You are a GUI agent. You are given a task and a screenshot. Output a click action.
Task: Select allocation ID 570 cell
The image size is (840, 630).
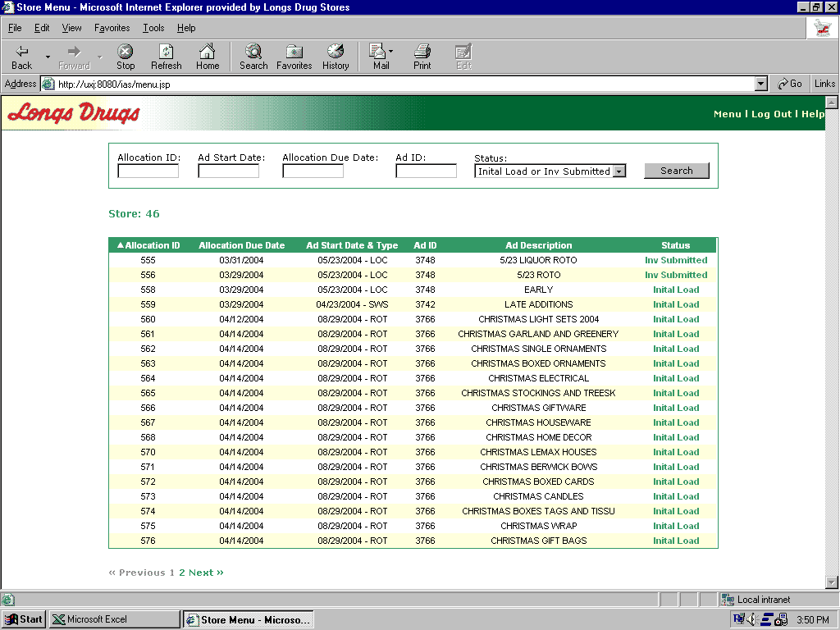[x=148, y=452]
